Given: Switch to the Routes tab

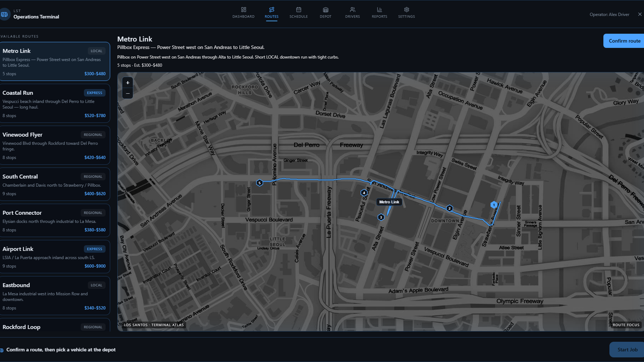Looking at the screenshot, I should [271, 13].
